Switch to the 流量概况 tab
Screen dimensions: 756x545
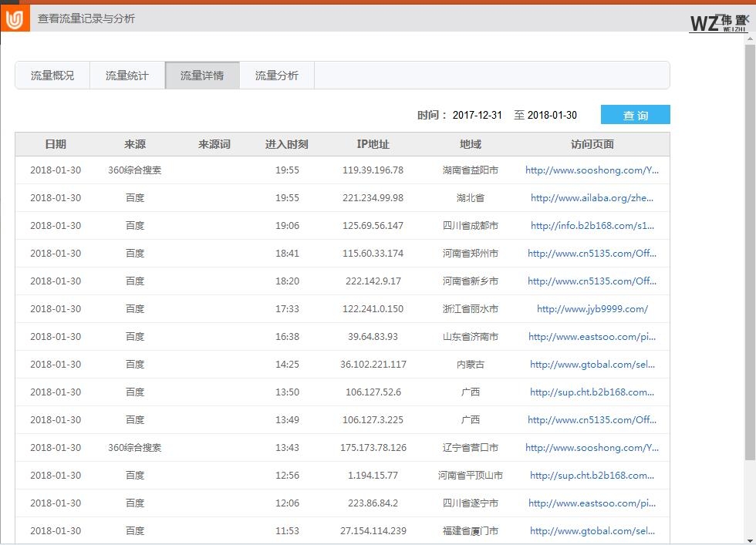click(x=52, y=76)
